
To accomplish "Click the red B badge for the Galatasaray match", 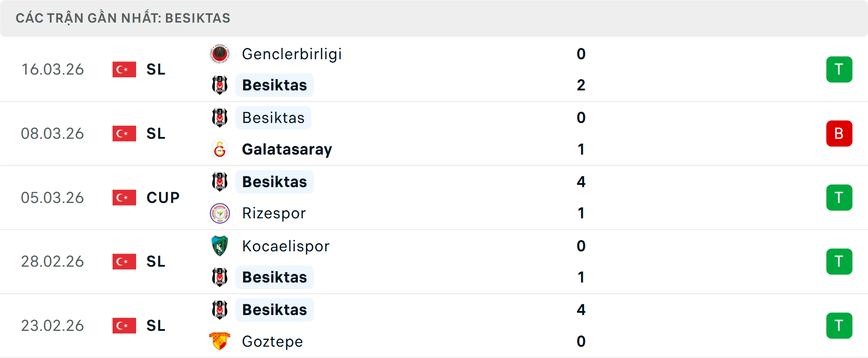I will [839, 133].
